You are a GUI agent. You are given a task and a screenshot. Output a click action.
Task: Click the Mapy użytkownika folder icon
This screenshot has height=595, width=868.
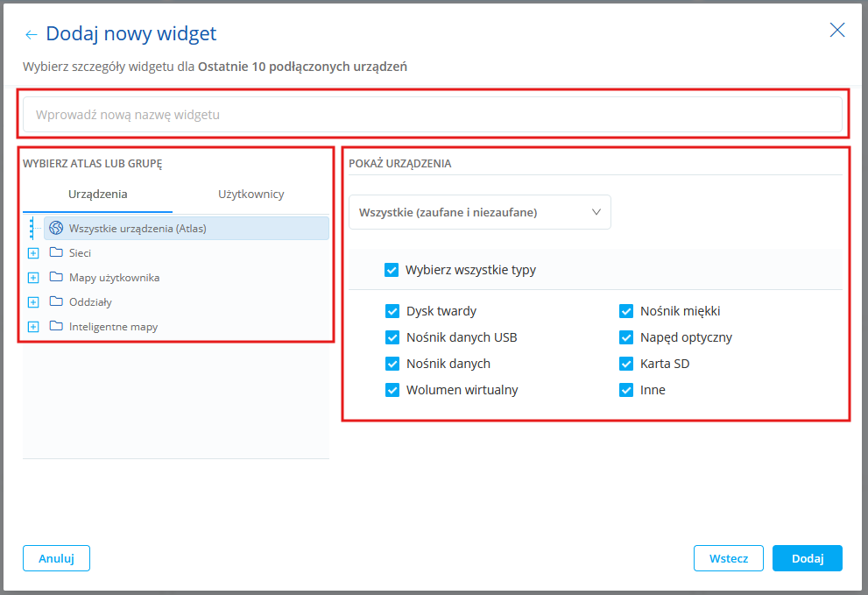coord(56,277)
